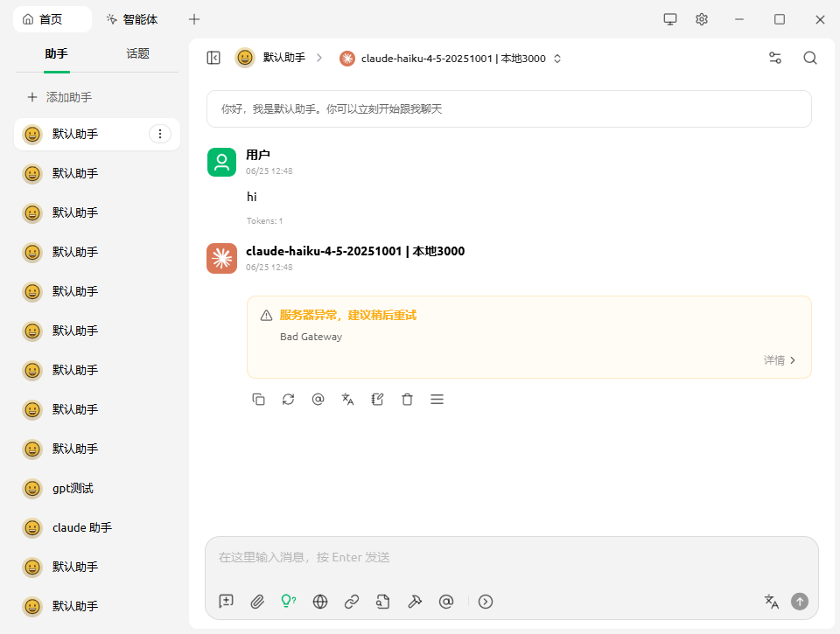
Task: Open the magnifier search icon in the chat header
Action: point(810,58)
